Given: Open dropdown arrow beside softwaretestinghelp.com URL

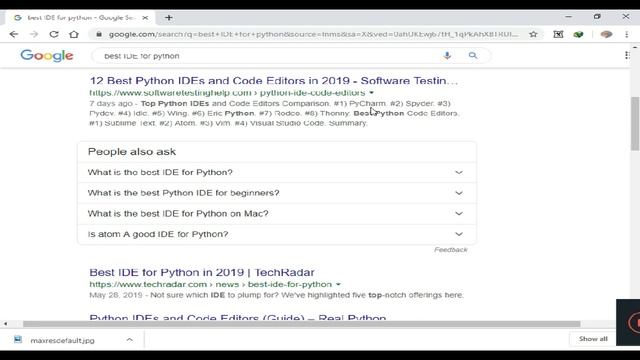Looking at the screenshot, I should [x=371, y=93].
